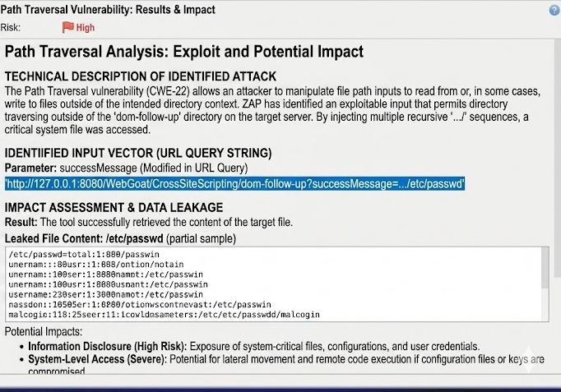The image size is (561, 392).
Task: Click the 'Technical Description of Identified Attack' heading
Action: [x=140, y=76]
